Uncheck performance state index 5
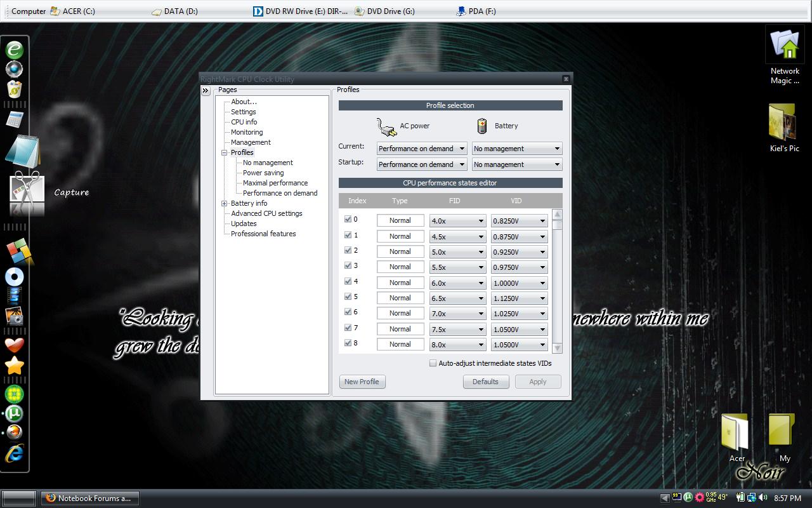The image size is (812, 508). tap(348, 297)
